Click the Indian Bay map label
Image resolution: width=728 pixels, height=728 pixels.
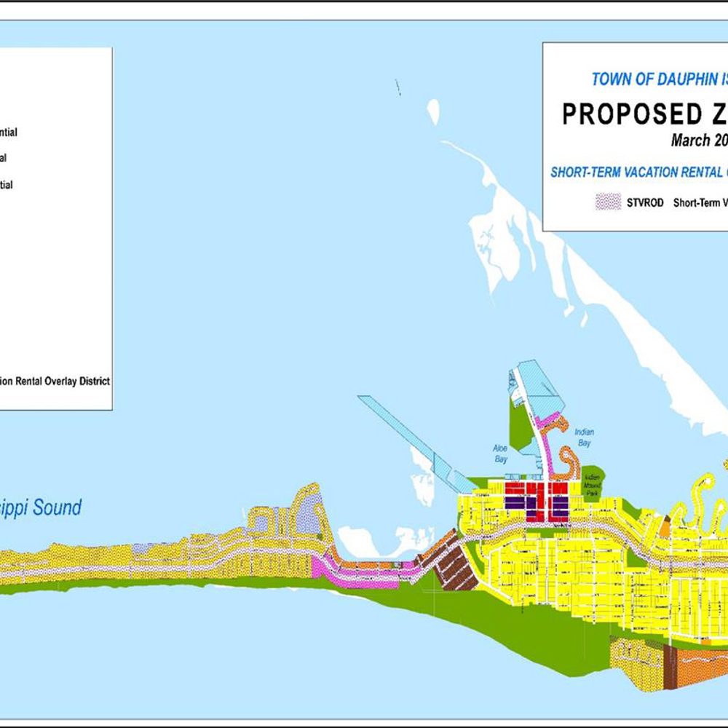584,438
